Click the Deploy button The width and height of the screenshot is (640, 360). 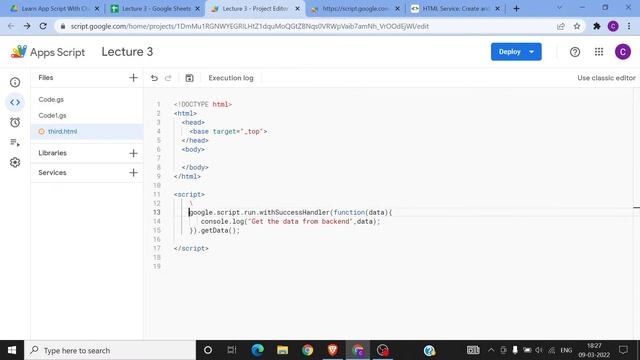tap(509, 52)
